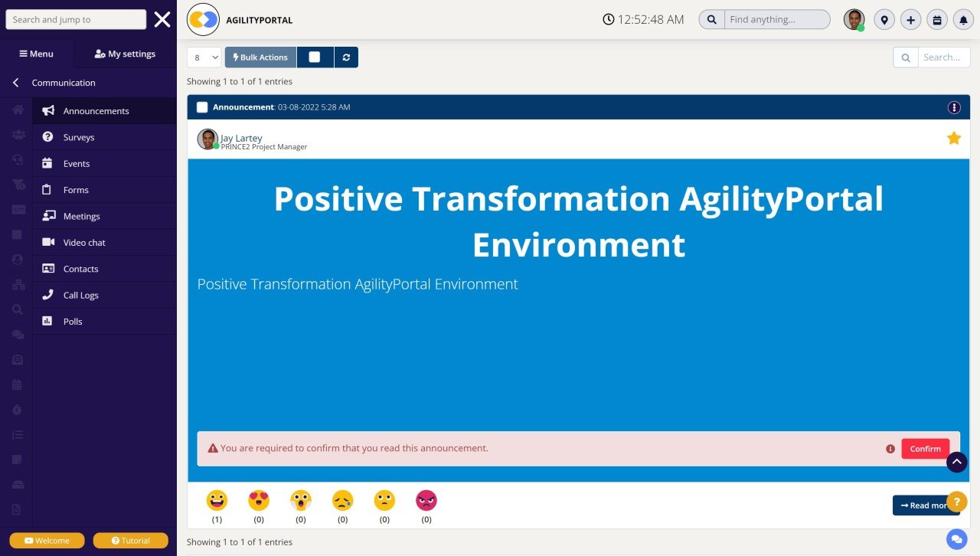Image resolution: width=980 pixels, height=556 pixels.
Task: Open the Surveys menu item
Action: pyautogui.click(x=47, y=136)
